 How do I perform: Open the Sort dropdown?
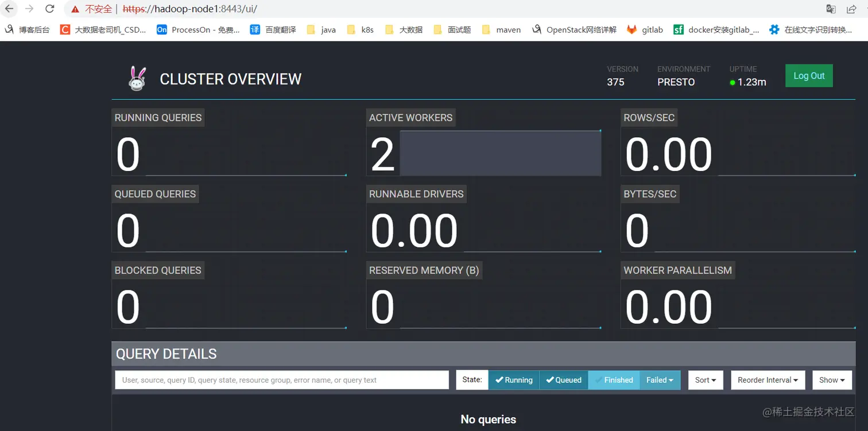pos(706,380)
